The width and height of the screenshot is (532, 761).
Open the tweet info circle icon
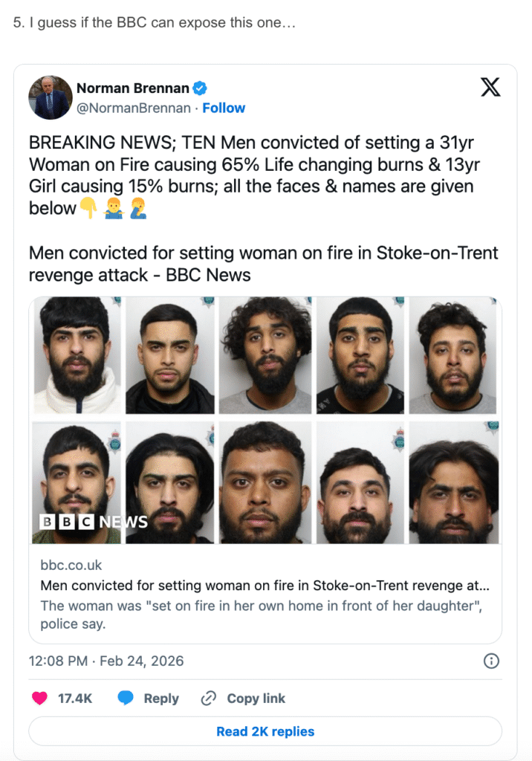pos(491,661)
